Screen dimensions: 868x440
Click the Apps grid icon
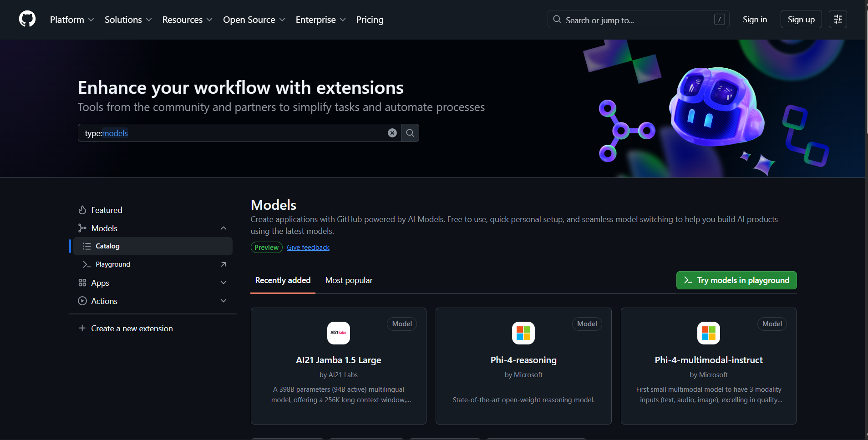pos(82,283)
